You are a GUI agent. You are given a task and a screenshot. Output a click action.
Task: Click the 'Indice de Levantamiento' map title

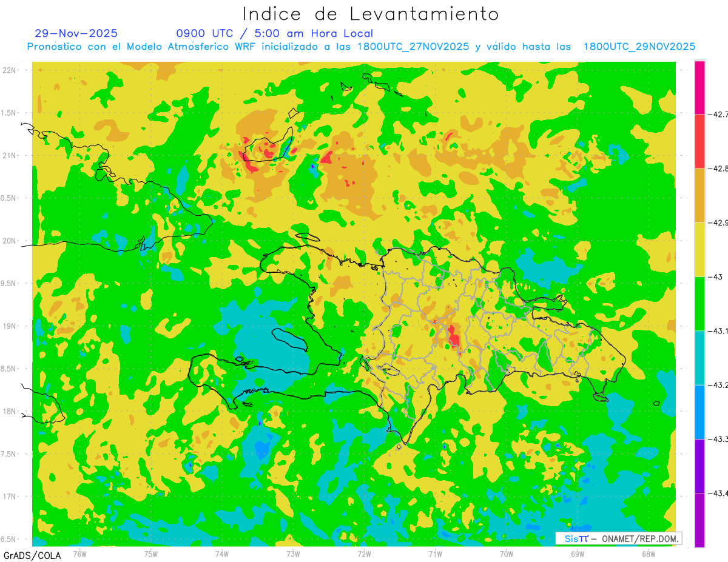click(371, 14)
